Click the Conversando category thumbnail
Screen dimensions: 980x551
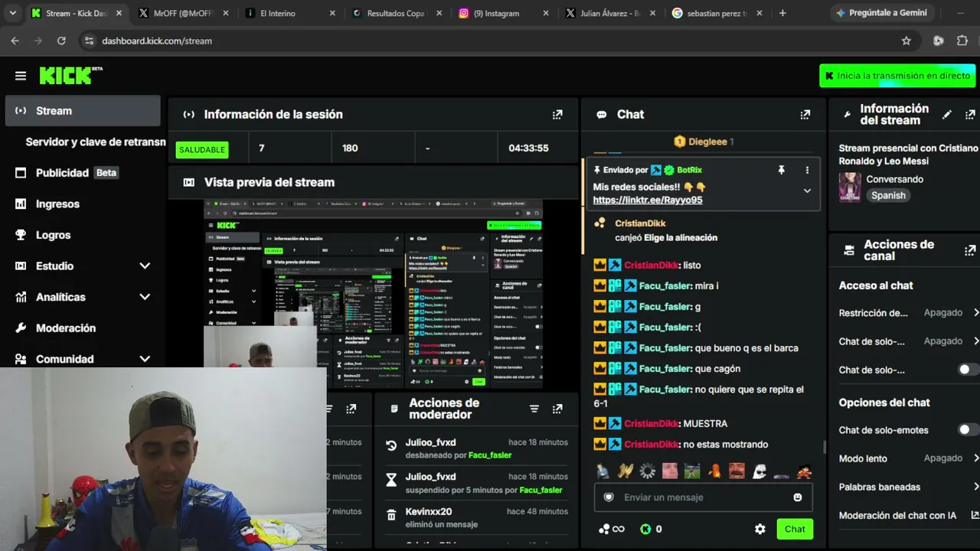(x=850, y=187)
